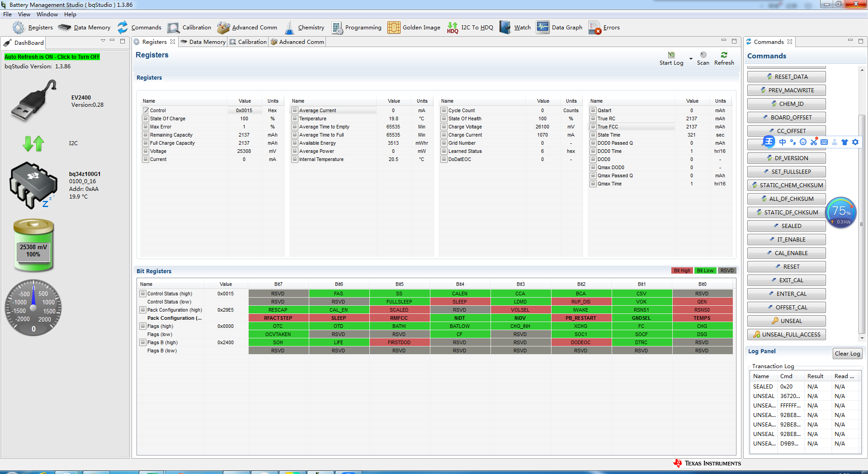Screen dimensions: 868x474
Task: Toggle the lock icon beside Cycle Count
Action: tap(444, 110)
